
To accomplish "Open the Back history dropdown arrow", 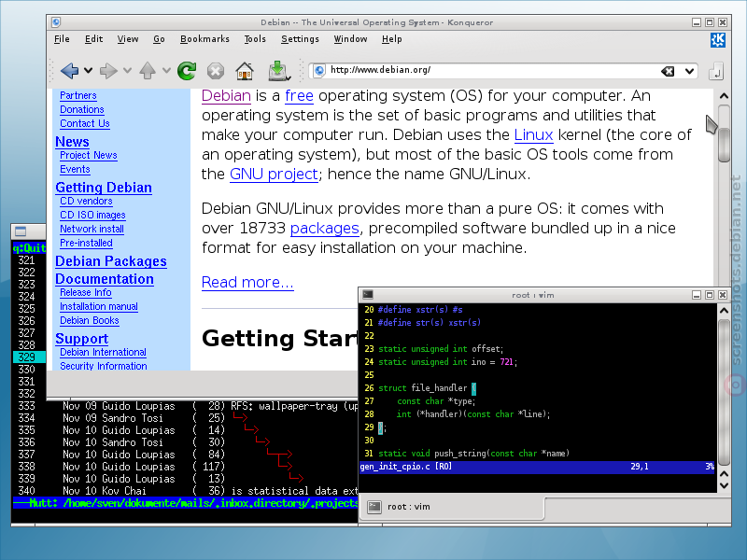I will [x=88, y=71].
